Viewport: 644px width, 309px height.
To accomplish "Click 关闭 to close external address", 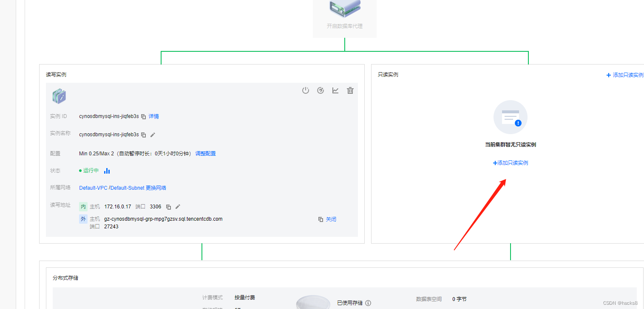I will point(331,219).
